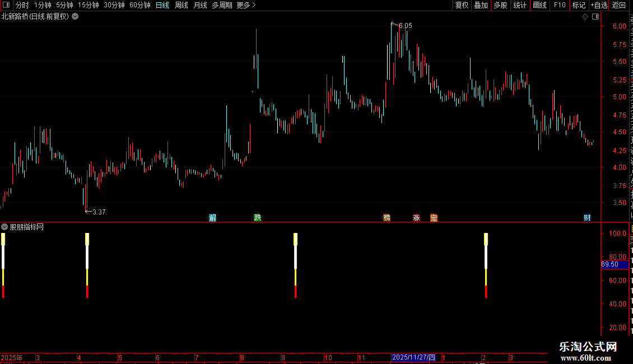Click the 北新路桥(日线,前复权) chart title
The width and height of the screenshot is (633, 364).
(35, 17)
